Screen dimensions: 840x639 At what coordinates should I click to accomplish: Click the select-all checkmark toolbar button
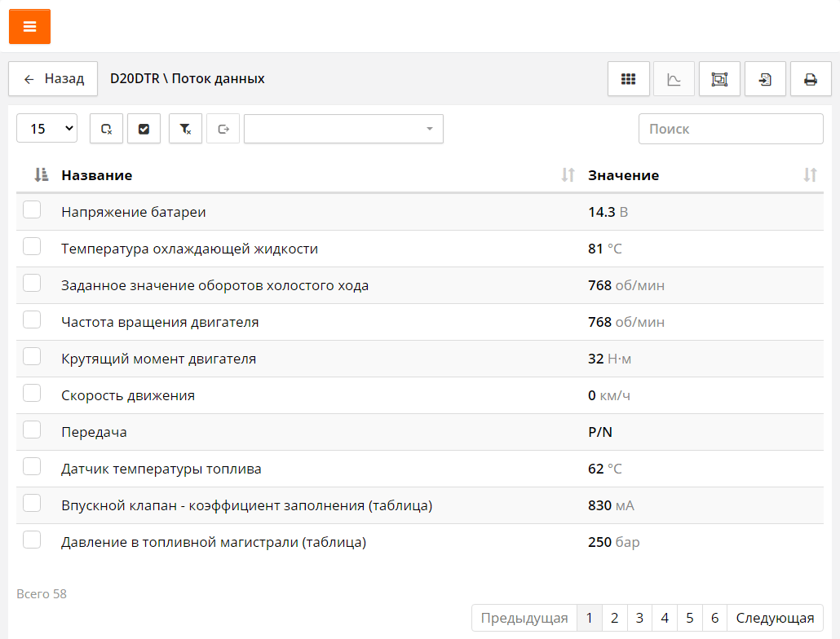point(144,129)
